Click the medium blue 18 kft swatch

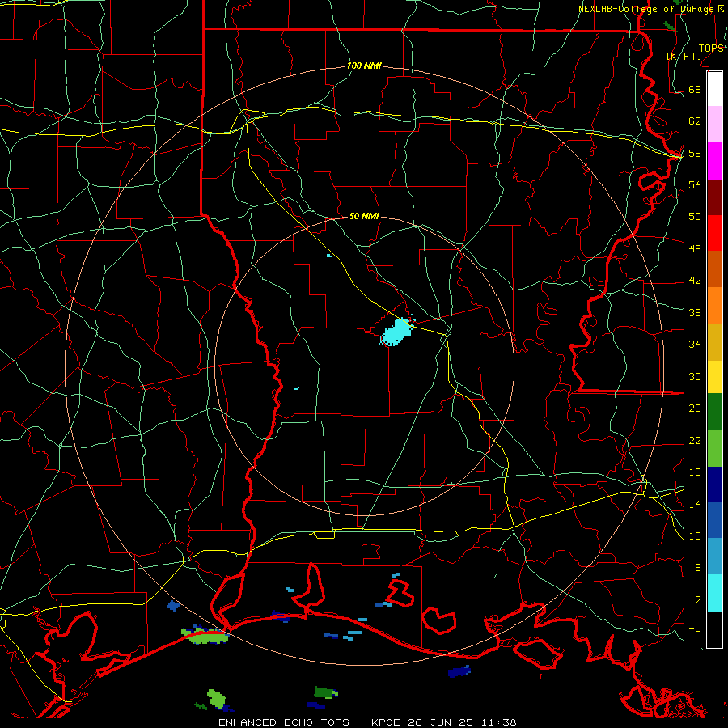coord(714,520)
